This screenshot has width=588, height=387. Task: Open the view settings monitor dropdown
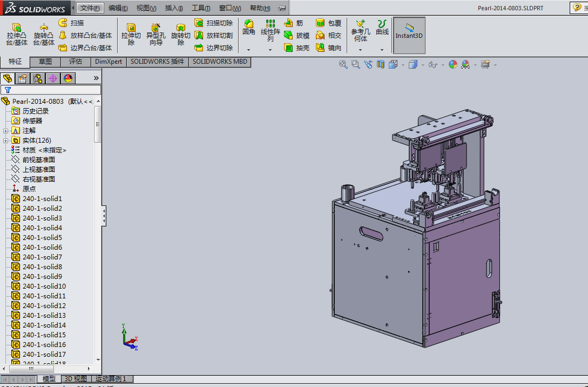495,65
